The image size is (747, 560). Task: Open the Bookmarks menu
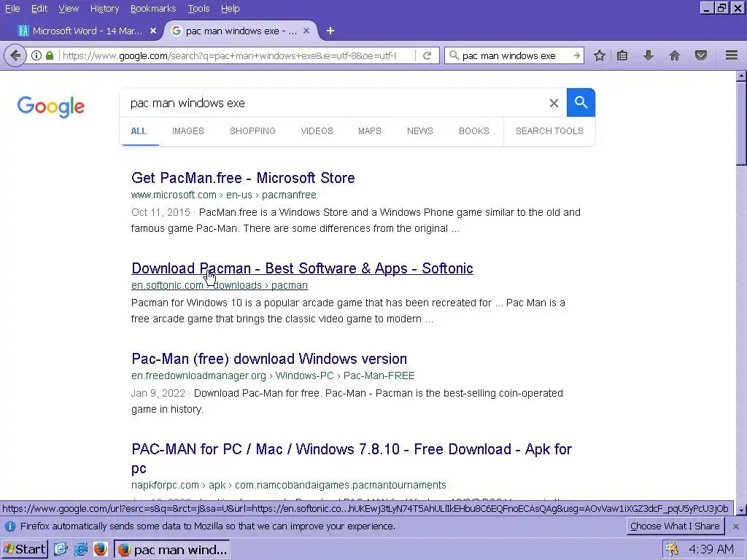(153, 9)
